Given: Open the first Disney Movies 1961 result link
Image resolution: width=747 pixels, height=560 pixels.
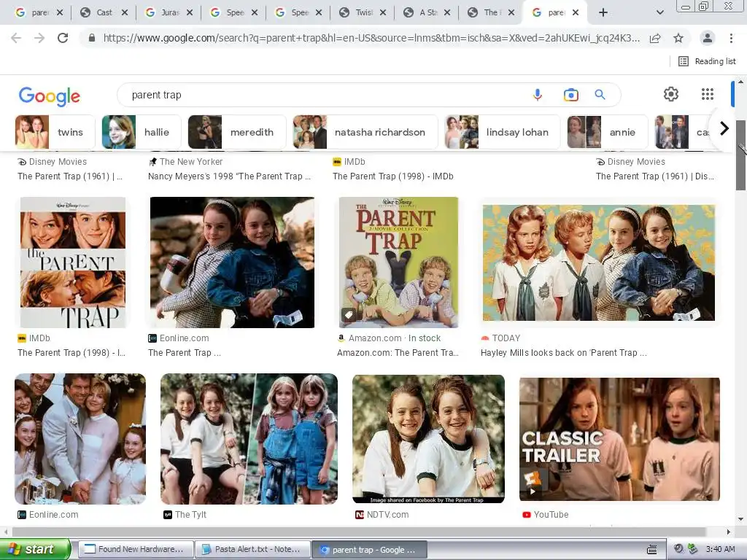Looking at the screenshot, I should click(70, 176).
